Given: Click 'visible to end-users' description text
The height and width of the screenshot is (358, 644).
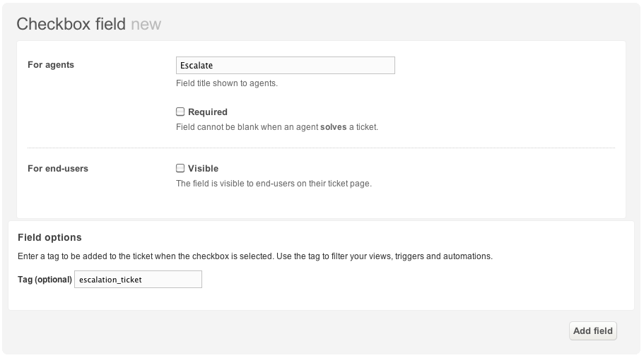Looking at the screenshot, I should (x=274, y=184).
